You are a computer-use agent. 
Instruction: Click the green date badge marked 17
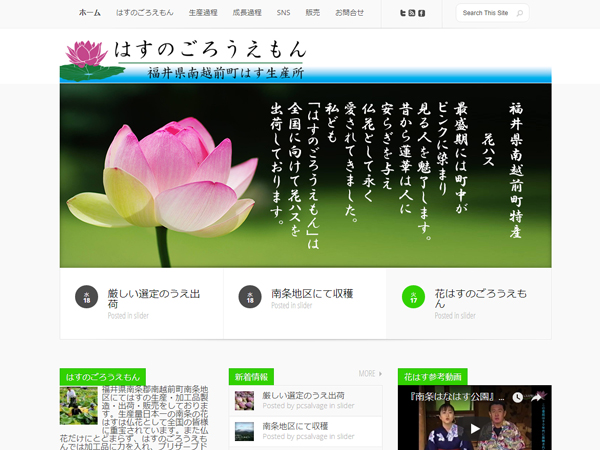(412, 297)
